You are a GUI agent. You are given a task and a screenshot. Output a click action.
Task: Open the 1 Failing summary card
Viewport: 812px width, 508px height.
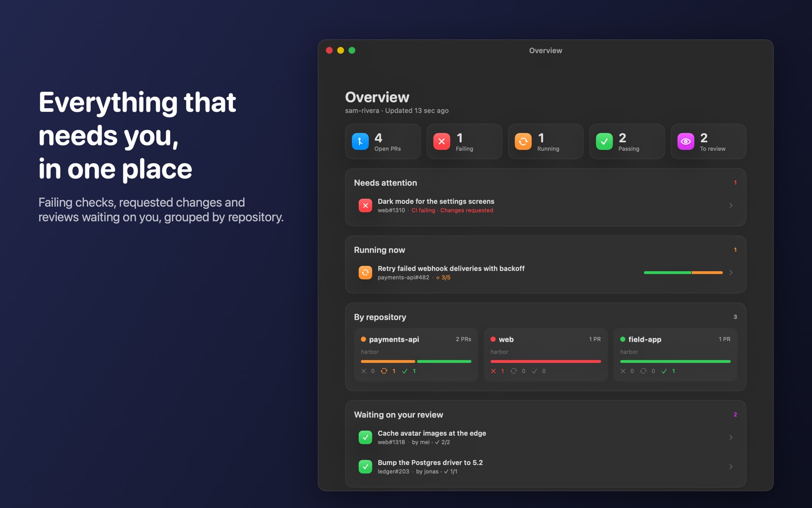[464, 142]
